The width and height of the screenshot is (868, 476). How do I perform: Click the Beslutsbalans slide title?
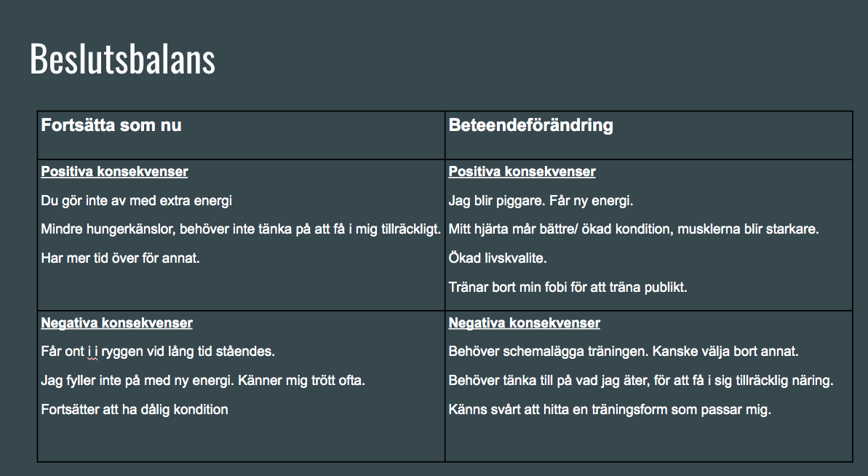click(122, 59)
